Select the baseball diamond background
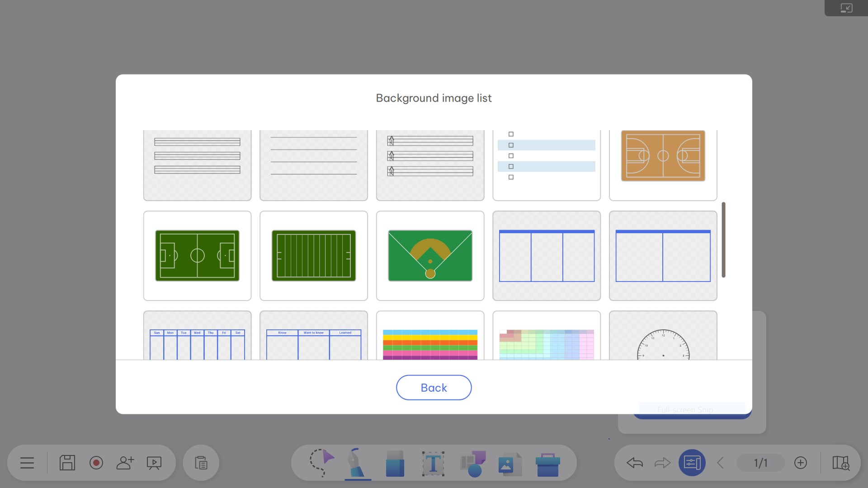868x488 pixels. pyautogui.click(x=430, y=256)
